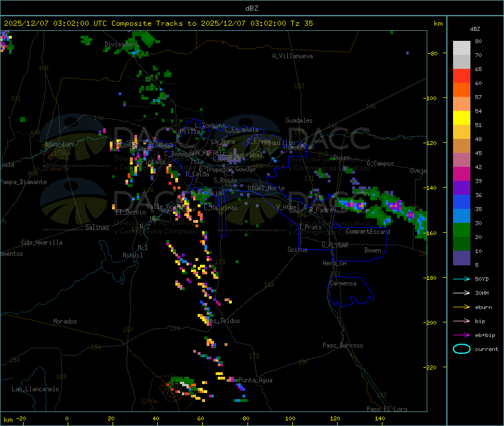Click the 80 dBZ light gray swatch
This screenshot has width=504, height=426.
tap(461, 48)
